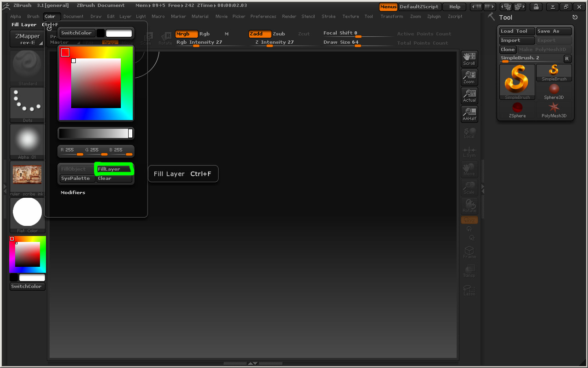Switch to Zsub mode
The width and height of the screenshot is (588, 368).
[279, 34]
